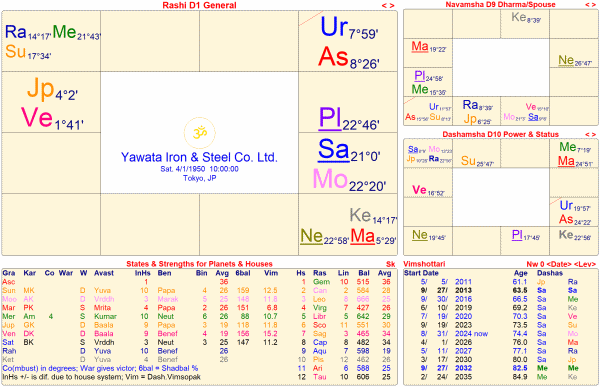Select the Ne glyph at 22°58'
The image size is (600, 387).
tap(311, 236)
